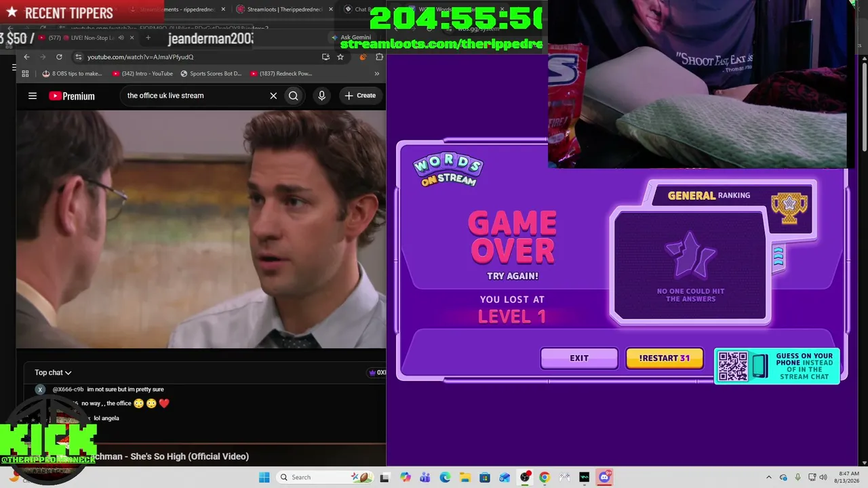Open the YouTube guide hamburger menu
868x488 pixels.
(33, 96)
